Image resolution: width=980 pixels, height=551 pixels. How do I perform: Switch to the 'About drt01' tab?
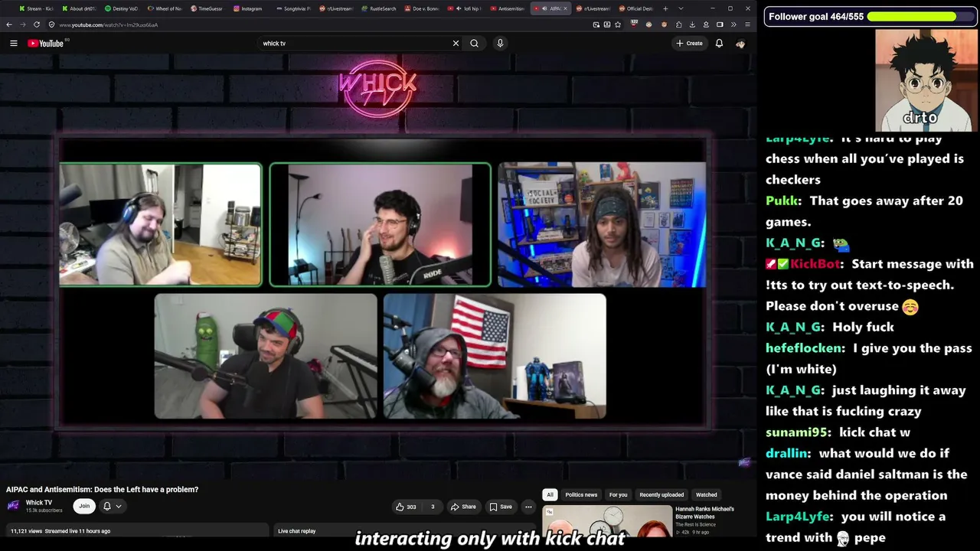(79, 8)
